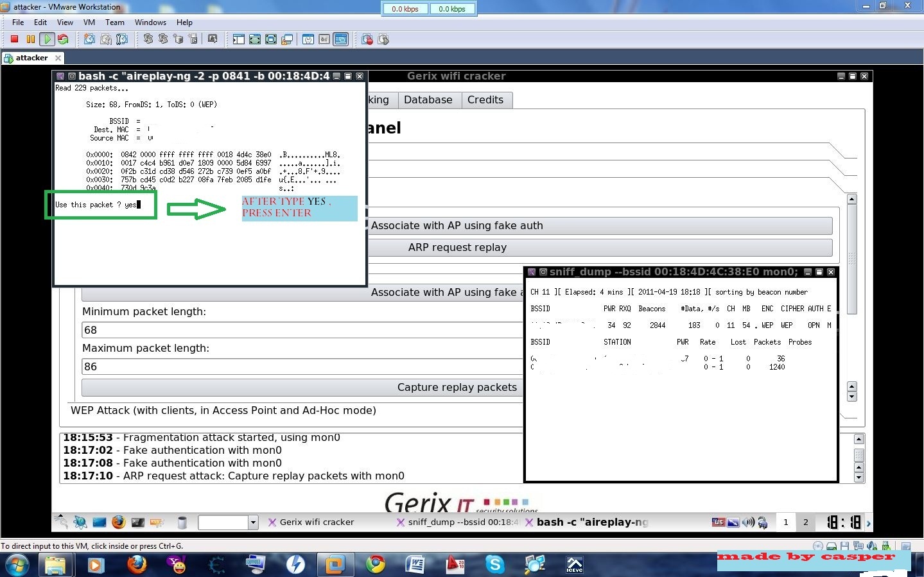Switch to virtual desktop 1
Image resolution: width=924 pixels, height=577 pixels.
[x=785, y=522]
